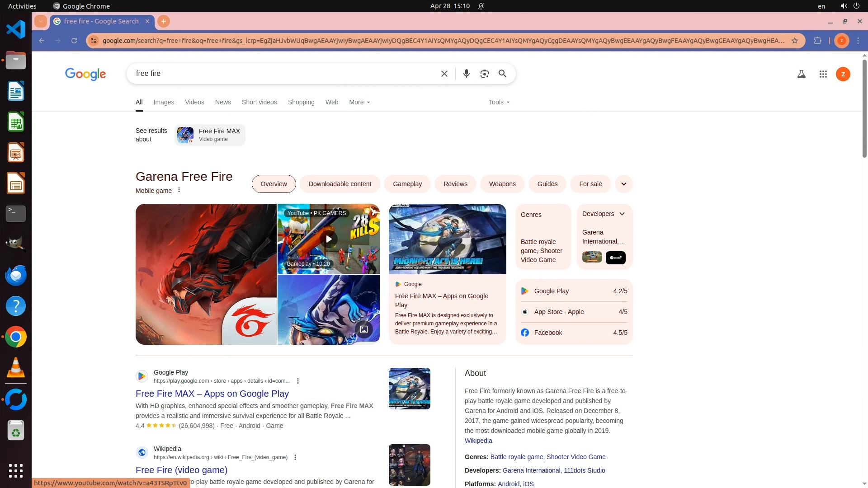
Task: Open Free Fire MAX Google Play link
Action: coord(212,394)
